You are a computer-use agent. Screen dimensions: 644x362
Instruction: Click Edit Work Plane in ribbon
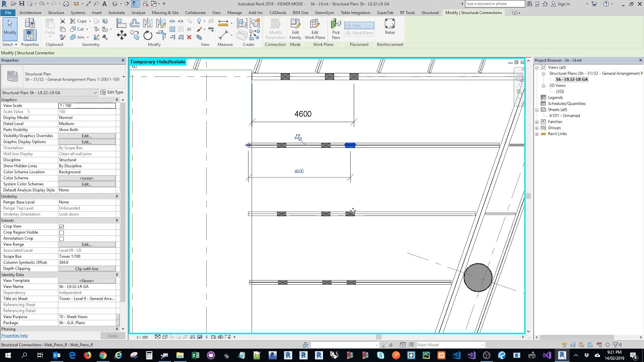point(314,29)
